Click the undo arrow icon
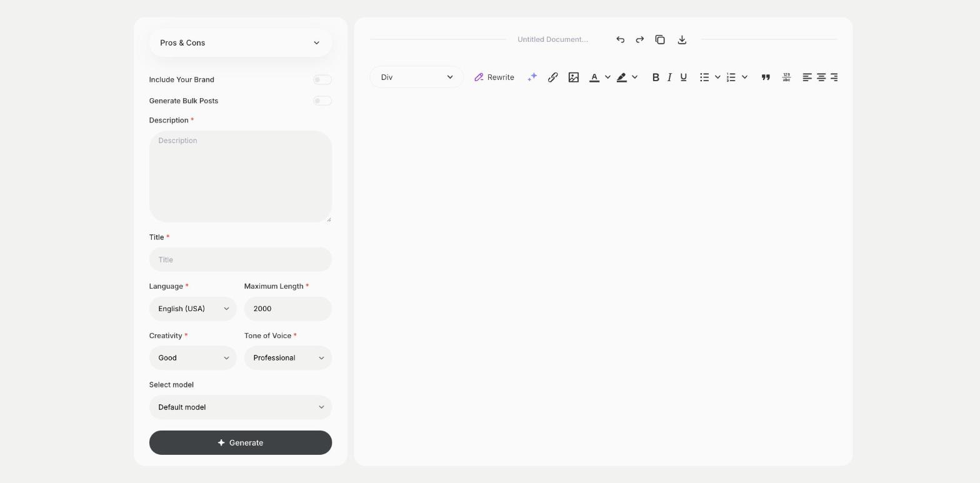980x483 pixels. (x=620, y=39)
